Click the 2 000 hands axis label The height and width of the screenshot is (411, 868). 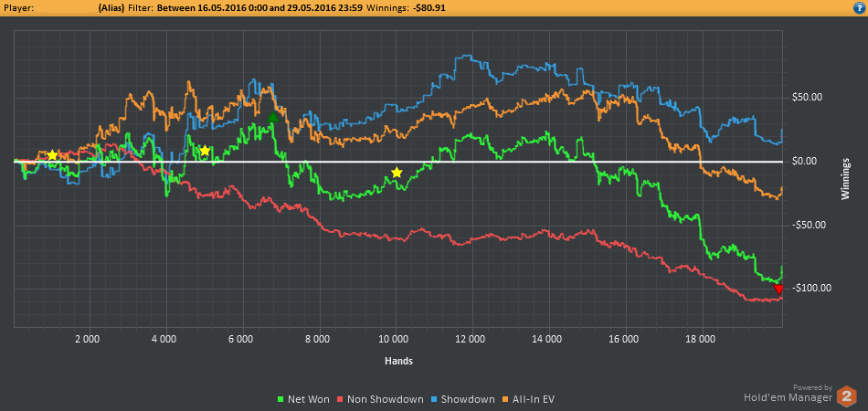pyautogui.click(x=90, y=339)
